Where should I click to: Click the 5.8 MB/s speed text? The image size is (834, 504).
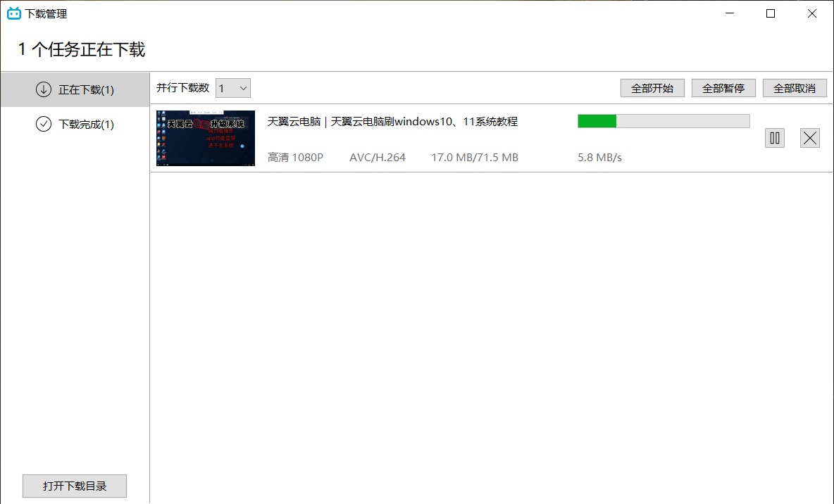click(599, 158)
